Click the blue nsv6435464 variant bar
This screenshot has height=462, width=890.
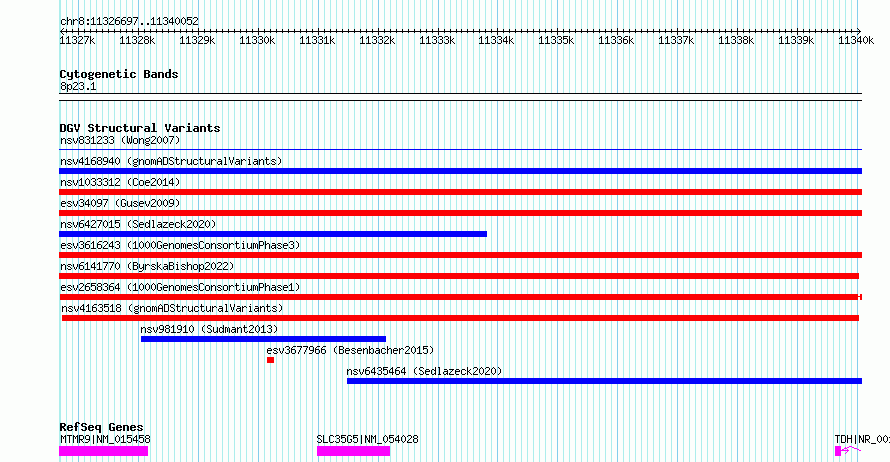click(x=604, y=381)
